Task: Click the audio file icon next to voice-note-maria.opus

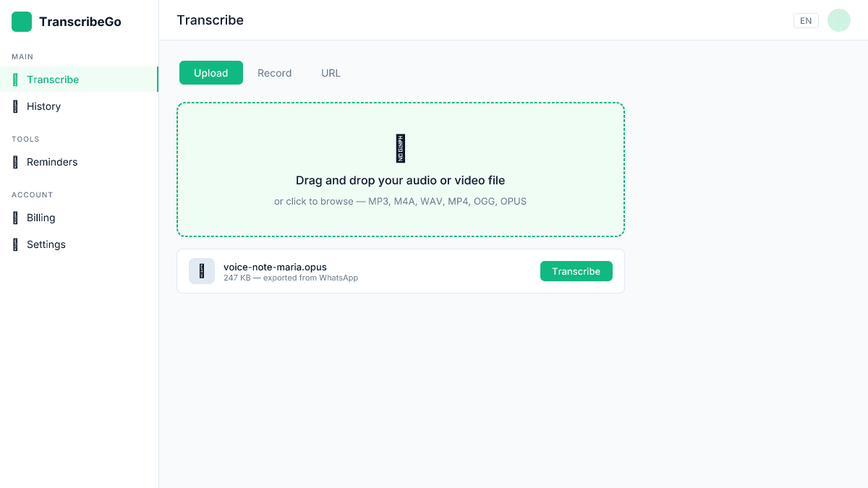Action: 202,271
